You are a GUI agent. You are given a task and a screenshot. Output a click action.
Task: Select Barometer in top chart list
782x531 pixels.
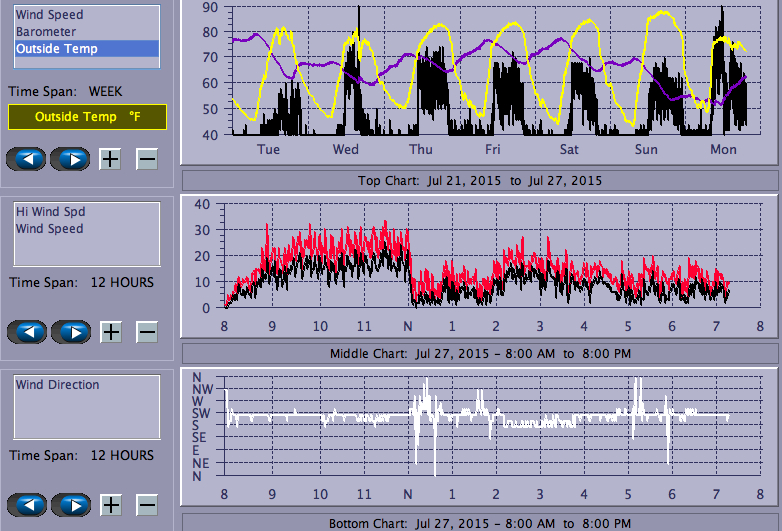(x=46, y=32)
